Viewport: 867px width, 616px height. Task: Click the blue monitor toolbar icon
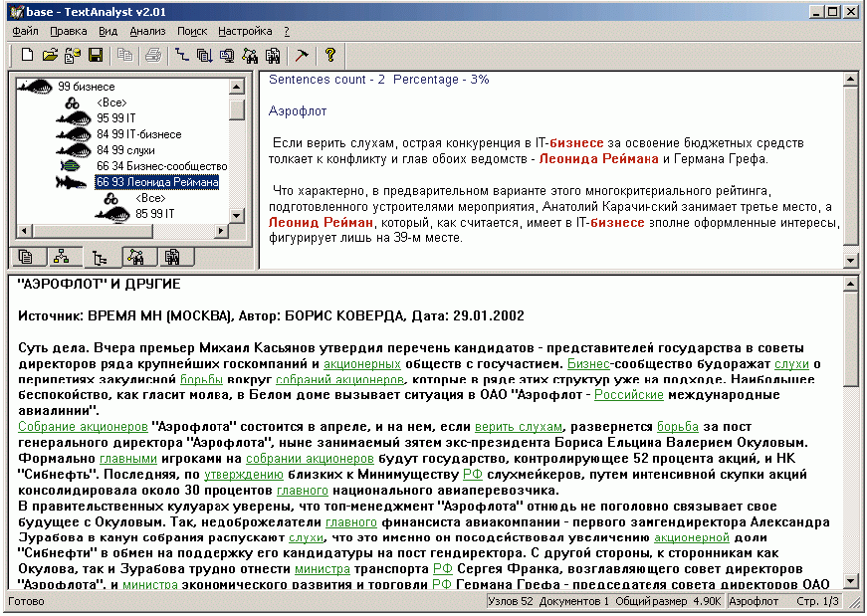[227, 55]
